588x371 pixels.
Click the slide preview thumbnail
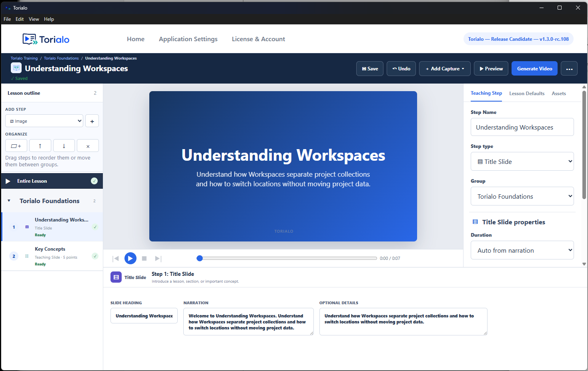pyautogui.click(x=283, y=166)
